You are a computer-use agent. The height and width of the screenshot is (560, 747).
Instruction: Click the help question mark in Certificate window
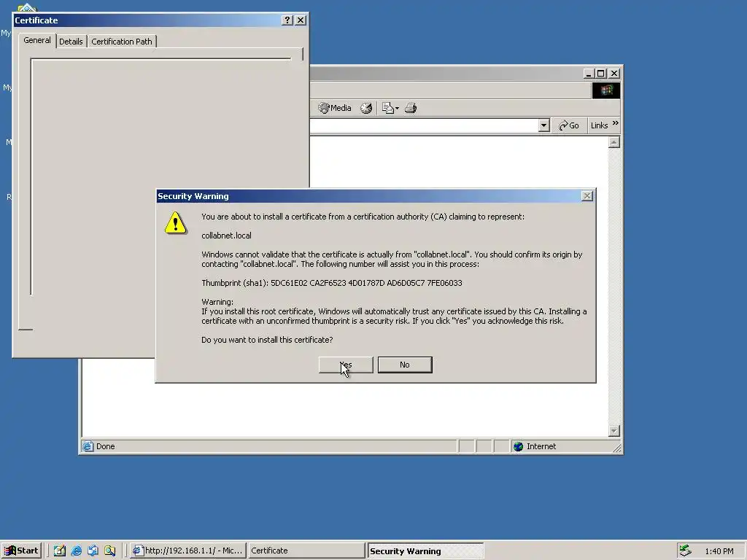pos(287,20)
